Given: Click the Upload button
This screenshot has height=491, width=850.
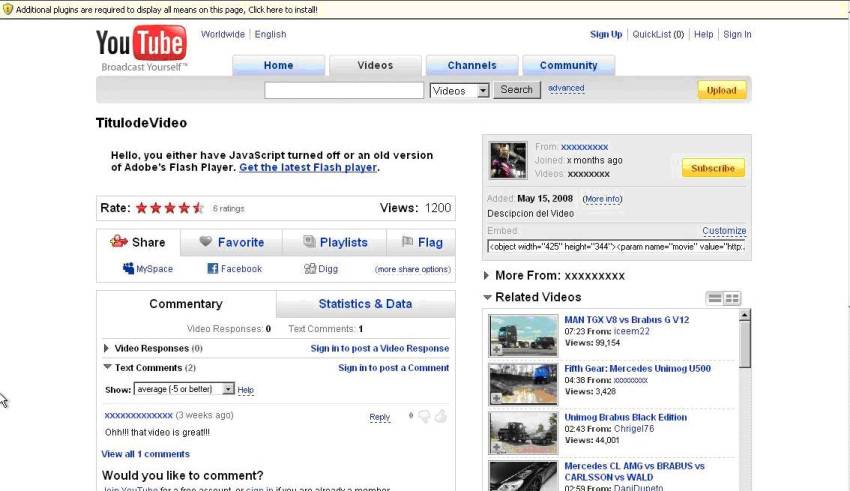Looking at the screenshot, I should [x=722, y=90].
